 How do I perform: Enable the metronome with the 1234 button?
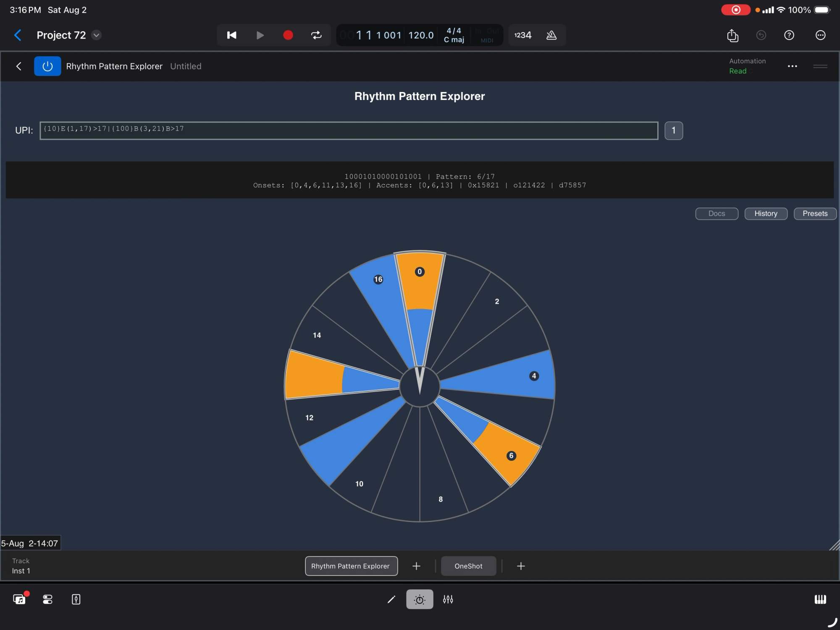coord(522,35)
